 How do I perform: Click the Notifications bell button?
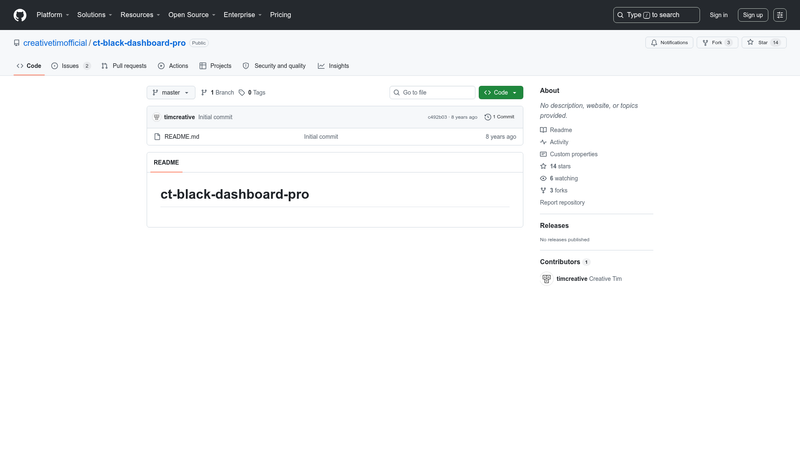pyautogui.click(x=669, y=43)
